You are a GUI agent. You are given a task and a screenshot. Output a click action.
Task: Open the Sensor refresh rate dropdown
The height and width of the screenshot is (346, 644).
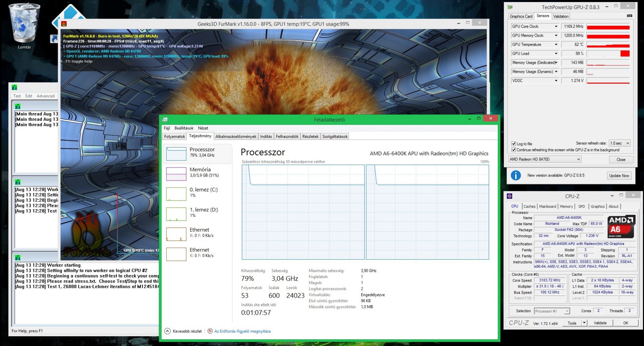[x=620, y=143]
